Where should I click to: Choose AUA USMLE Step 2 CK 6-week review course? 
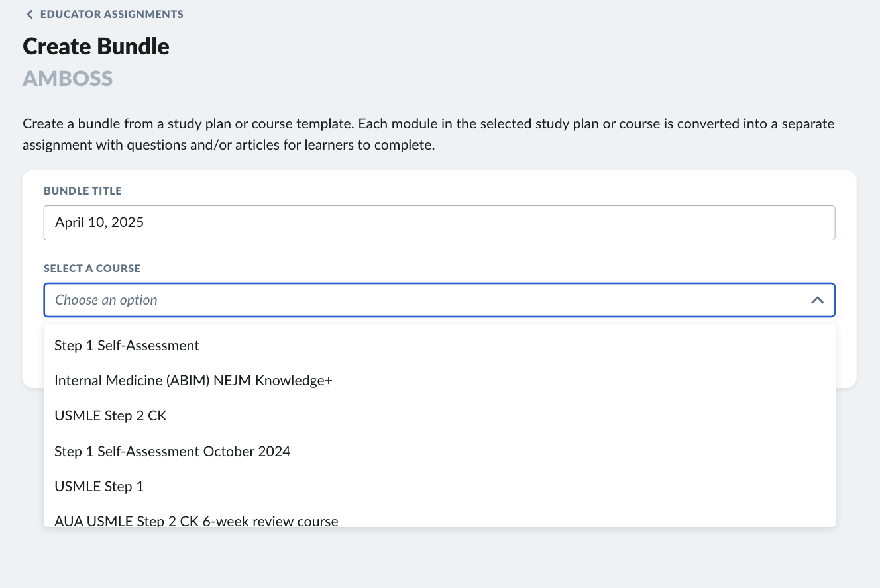pyautogui.click(x=439, y=516)
